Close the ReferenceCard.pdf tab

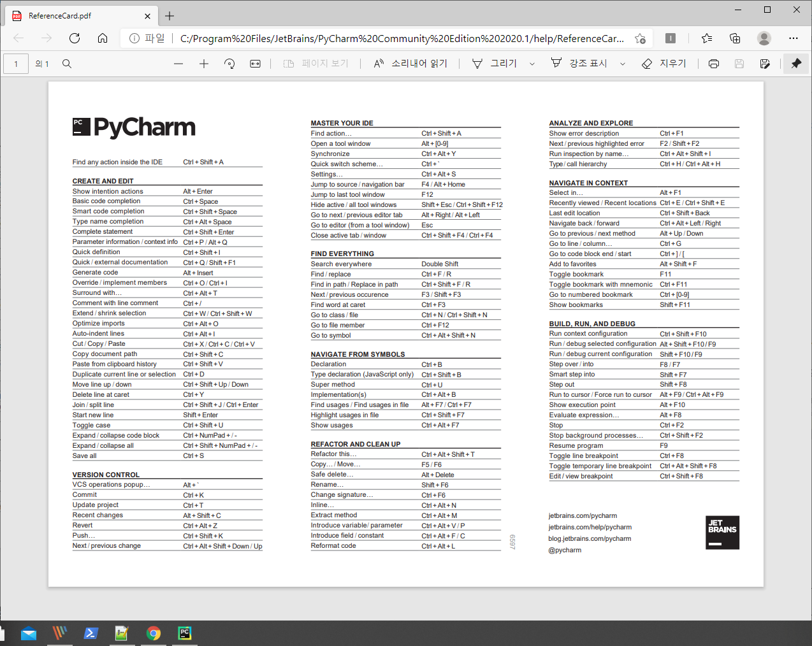(x=148, y=16)
